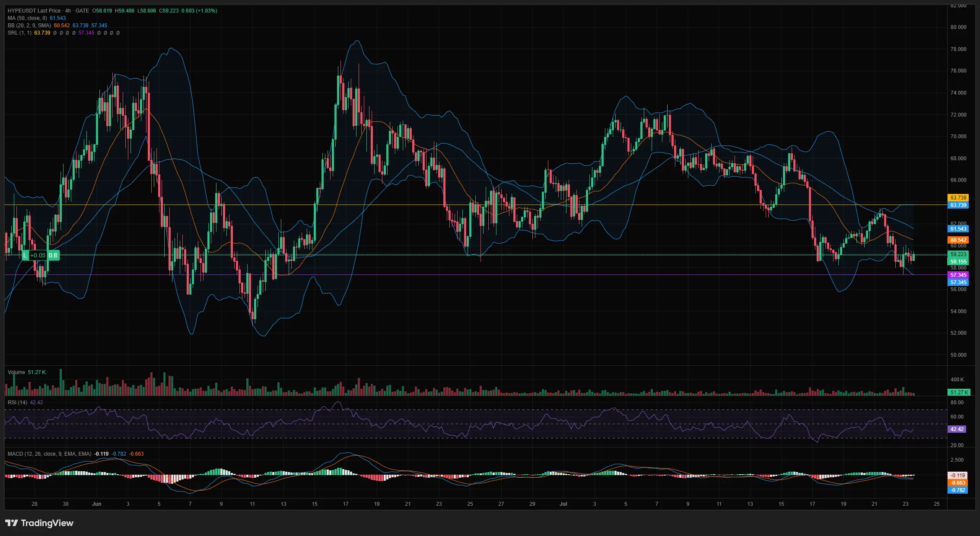Click the orange 63.739 price label
The image size is (980, 536).
pos(958,198)
